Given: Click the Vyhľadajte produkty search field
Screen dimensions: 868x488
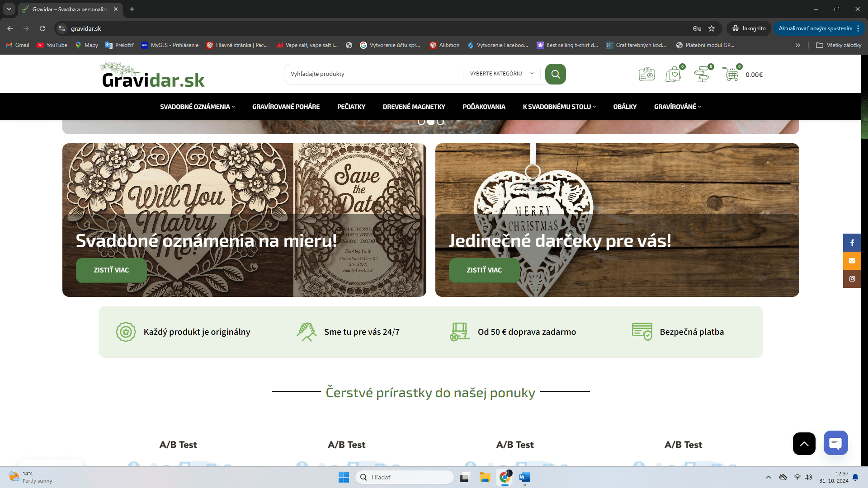Looking at the screenshot, I should coord(373,74).
